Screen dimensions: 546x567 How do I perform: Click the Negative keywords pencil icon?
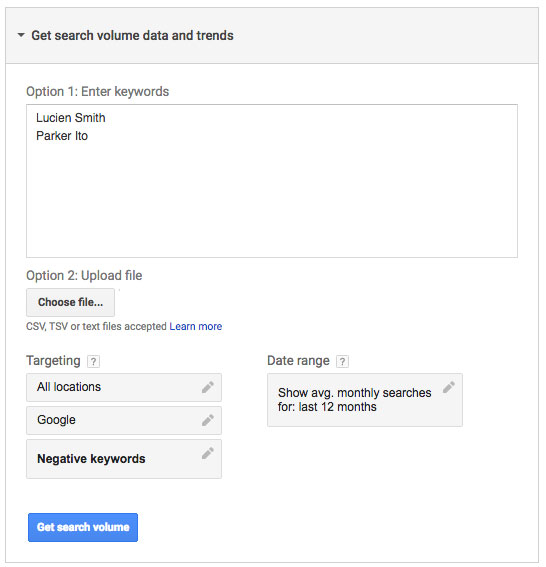coord(208,453)
